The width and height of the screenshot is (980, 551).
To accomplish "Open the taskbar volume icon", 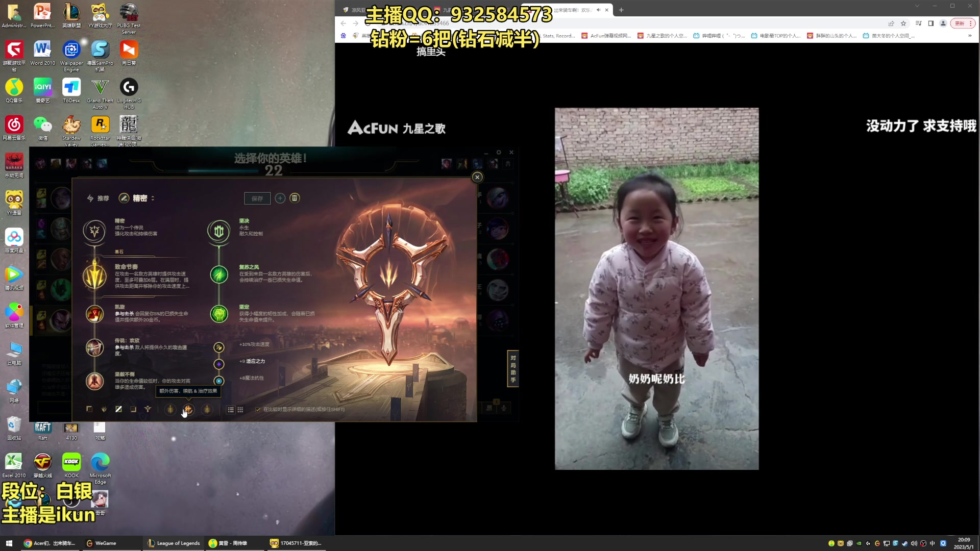I will [x=914, y=543].
